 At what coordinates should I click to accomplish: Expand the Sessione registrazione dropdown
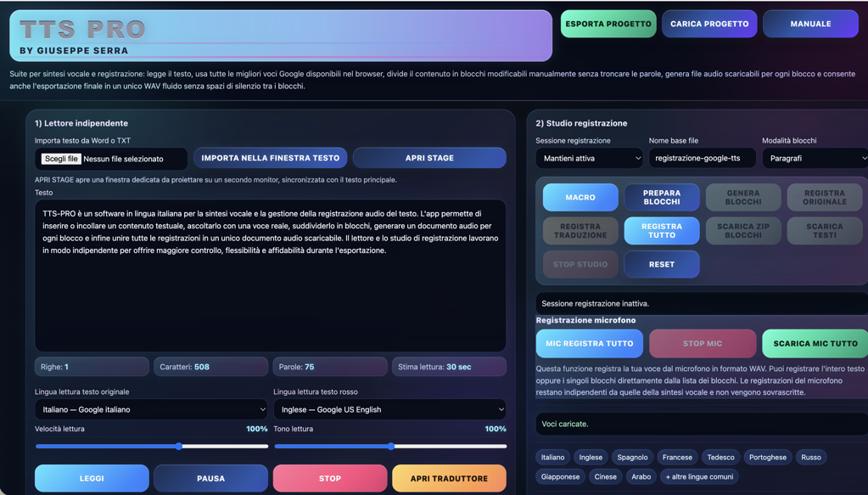pos(589,159)
